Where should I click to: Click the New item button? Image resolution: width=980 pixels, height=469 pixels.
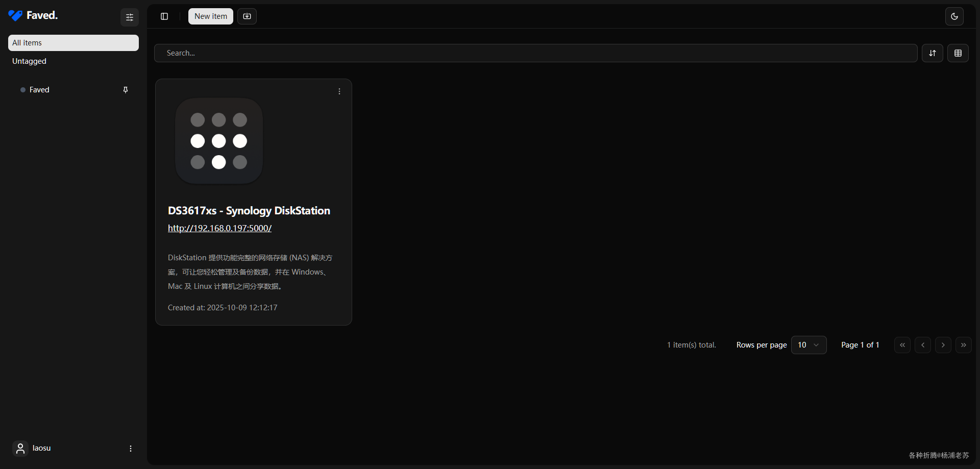[x=211, y=16]
